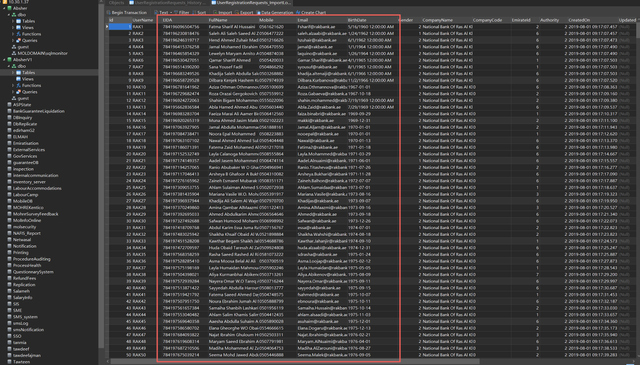Screen dimensions: 640x365
Task: Click the Tawteen database icon
Action: pyautogui.click(x=9, y=362)
